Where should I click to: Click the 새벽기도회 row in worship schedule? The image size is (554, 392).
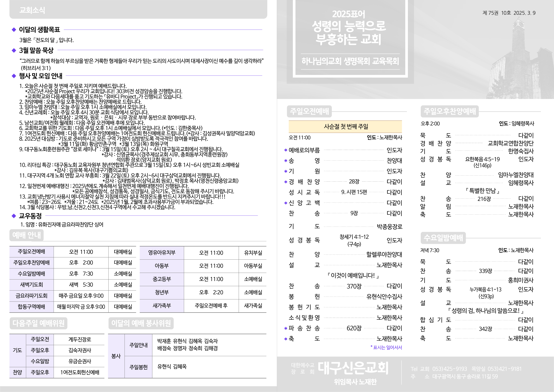click(31, 285)
